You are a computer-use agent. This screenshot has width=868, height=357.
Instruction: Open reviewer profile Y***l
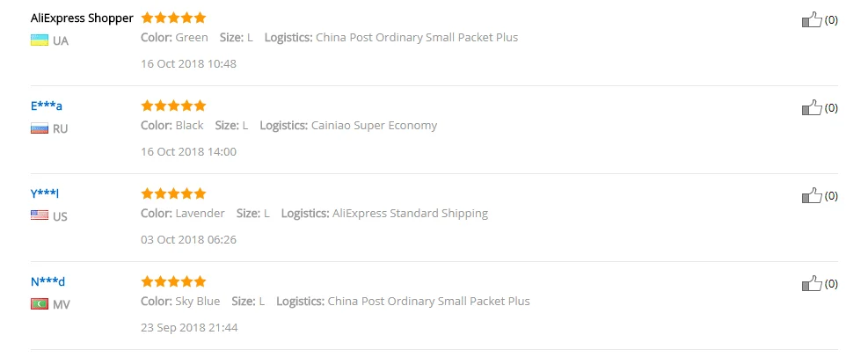click(45, 193)
